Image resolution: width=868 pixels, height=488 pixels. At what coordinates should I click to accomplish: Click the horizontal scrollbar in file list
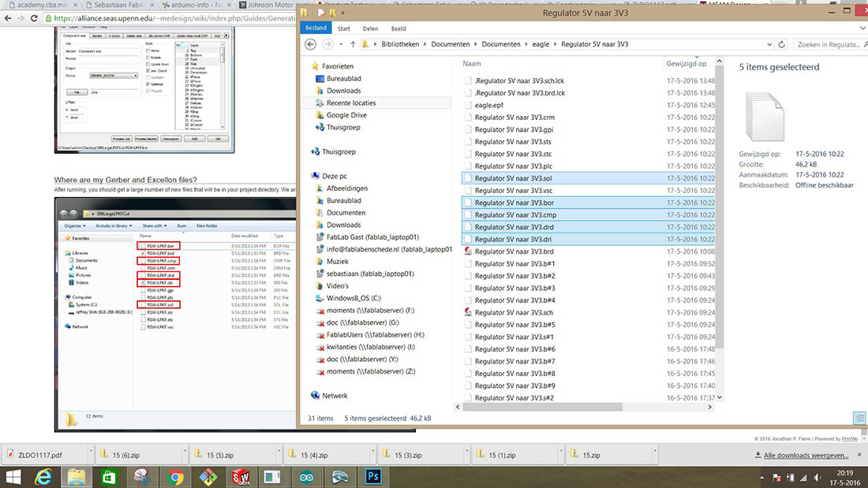coord(543,407)
